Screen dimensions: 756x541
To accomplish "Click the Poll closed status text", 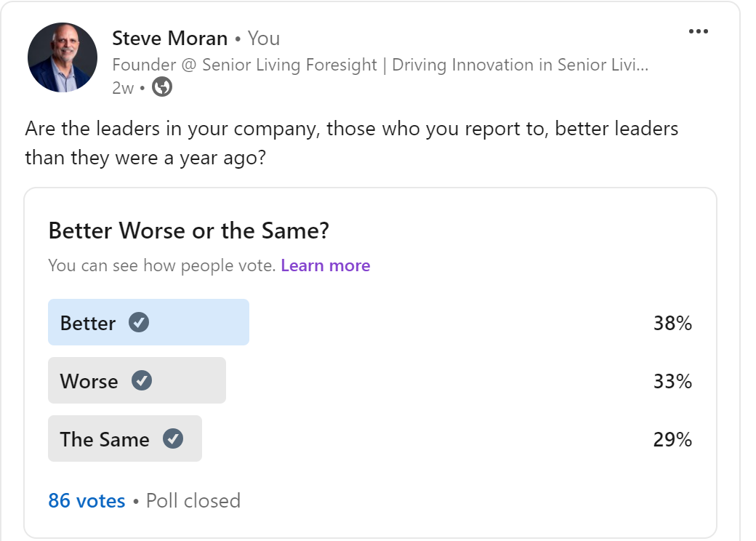I will click(x=193, y=501).
